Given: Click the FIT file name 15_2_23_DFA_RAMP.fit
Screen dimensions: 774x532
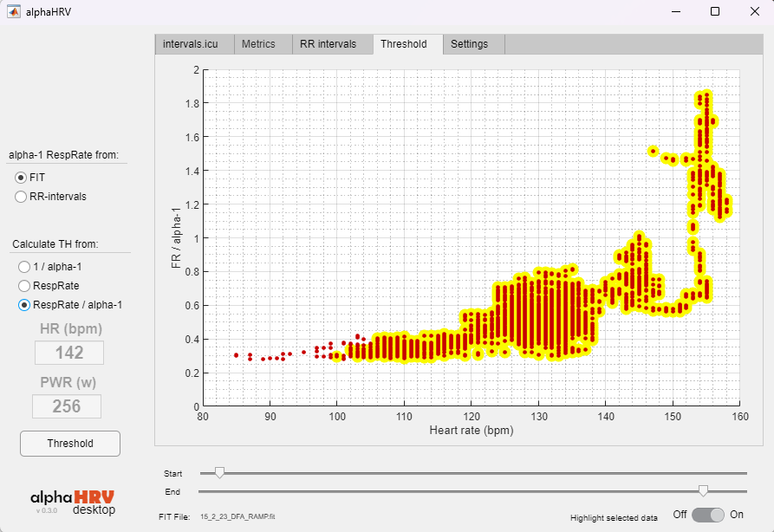Looking at the screenshot, I should 237,516.
